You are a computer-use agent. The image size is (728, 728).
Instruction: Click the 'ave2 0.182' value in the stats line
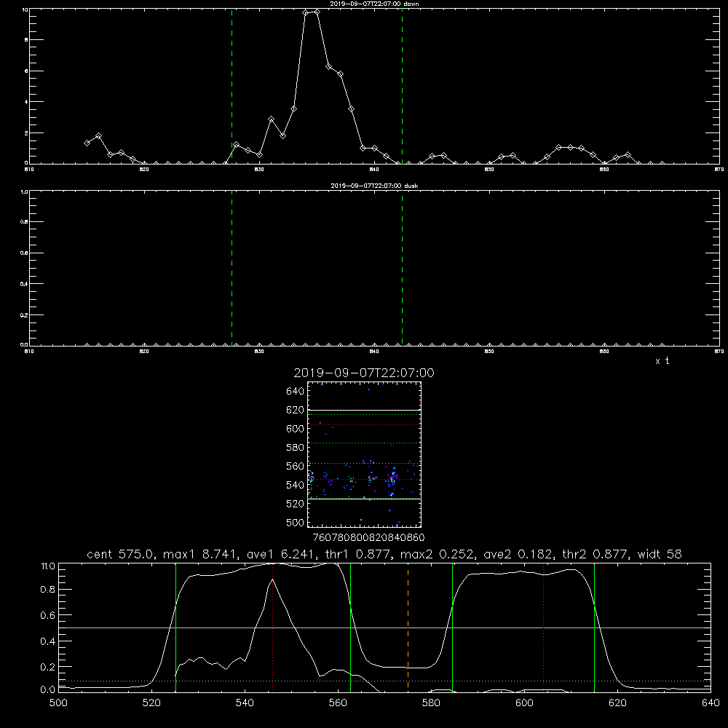517,554
